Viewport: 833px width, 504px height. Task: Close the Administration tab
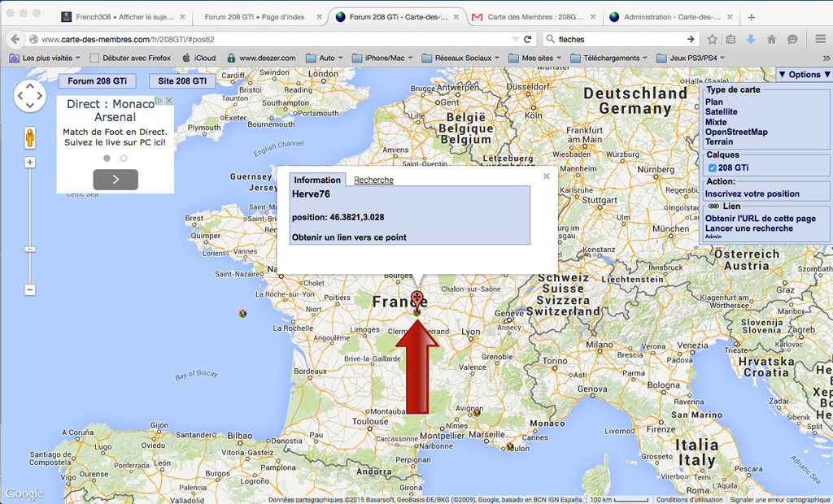click(x=730, y=17)
